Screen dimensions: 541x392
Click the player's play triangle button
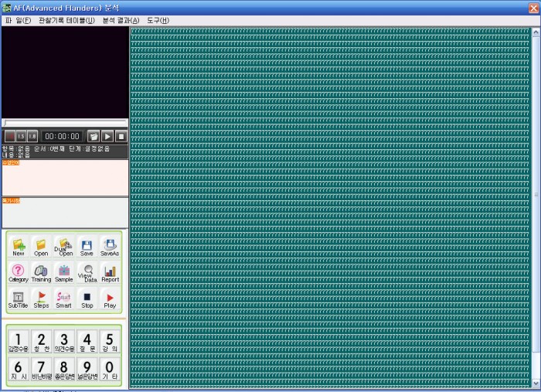pos(107,136)
